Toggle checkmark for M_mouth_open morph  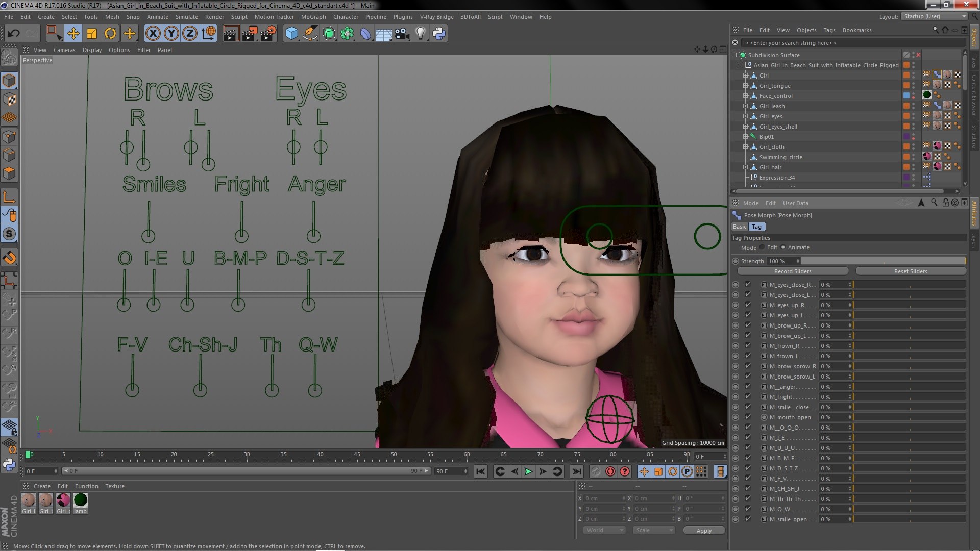pos(748,417)
